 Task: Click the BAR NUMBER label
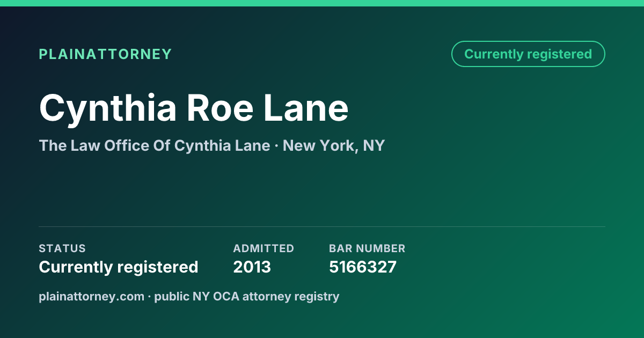coord(367,248)
